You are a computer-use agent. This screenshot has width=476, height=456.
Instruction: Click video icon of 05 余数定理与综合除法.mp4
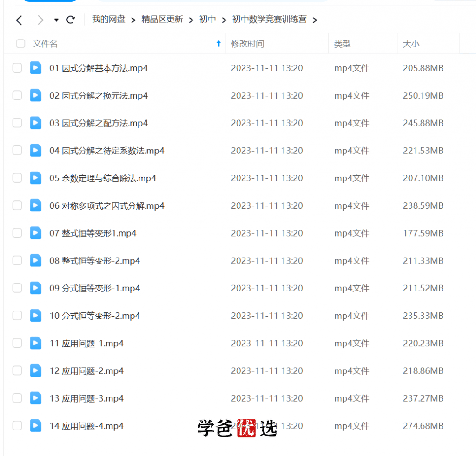36,178
